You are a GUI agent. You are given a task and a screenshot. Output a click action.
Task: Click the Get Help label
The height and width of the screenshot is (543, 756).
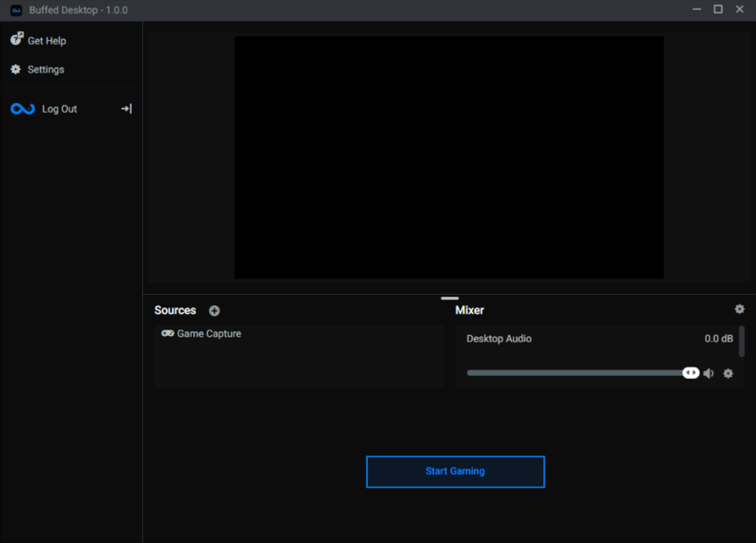point(47,41)
